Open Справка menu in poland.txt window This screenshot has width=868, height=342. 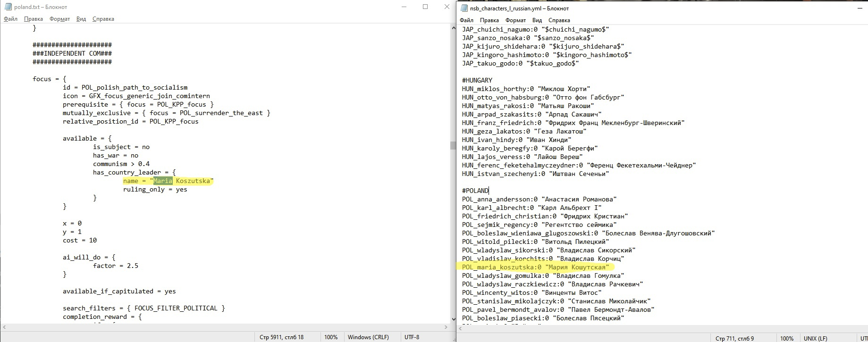point(103,19)
